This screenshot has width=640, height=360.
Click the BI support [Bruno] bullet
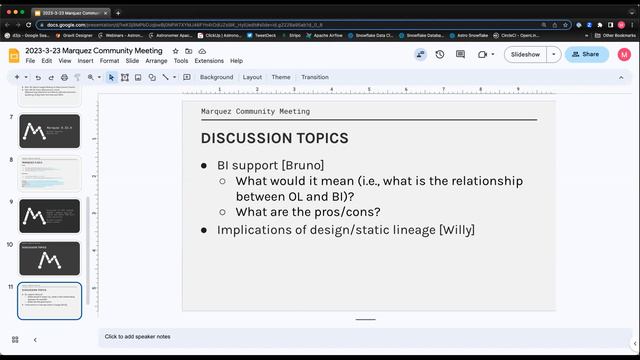[271, 165]
